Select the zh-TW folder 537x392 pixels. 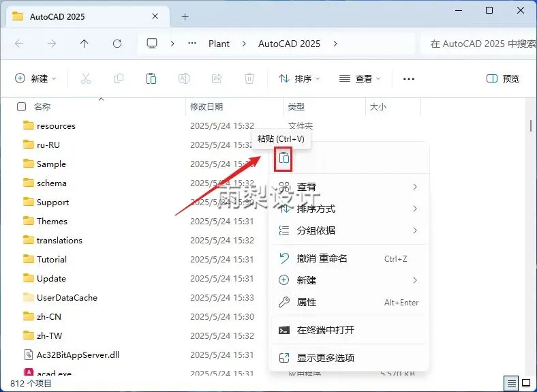pos(49,335)
